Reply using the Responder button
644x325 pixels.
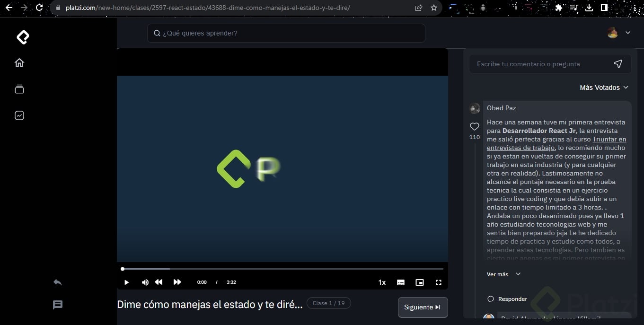[507, 299]
